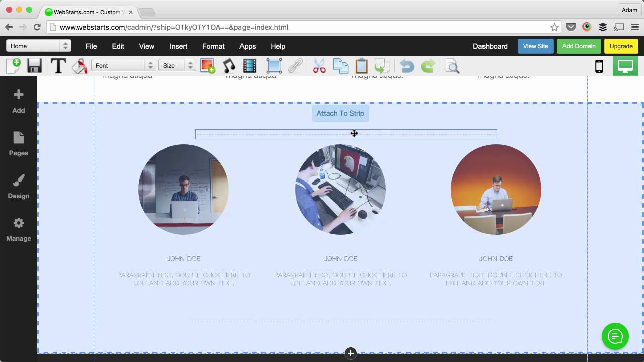Open the paint bucket fill tool

[79, 66]
